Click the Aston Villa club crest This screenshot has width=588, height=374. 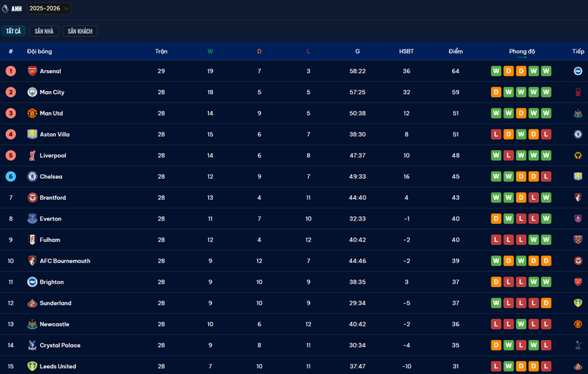(x=32, y=134)
